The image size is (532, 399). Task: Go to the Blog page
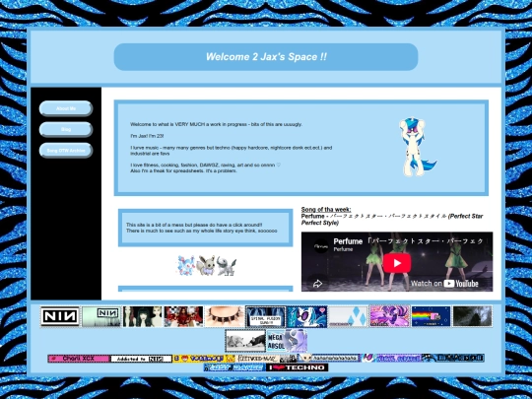[65, 129]
